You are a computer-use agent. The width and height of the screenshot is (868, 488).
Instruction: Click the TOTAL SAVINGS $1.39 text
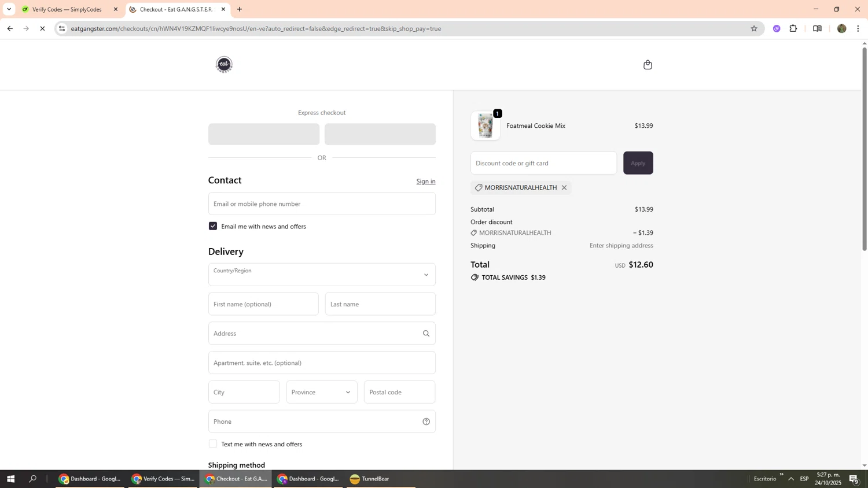tap(514, 278)
